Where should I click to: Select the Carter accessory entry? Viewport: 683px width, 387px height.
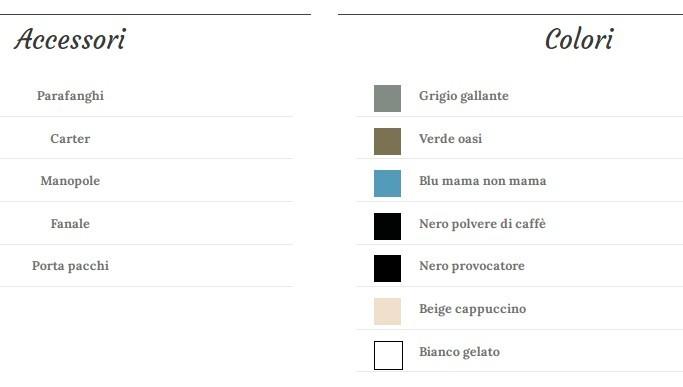click(x=70, y=139)
